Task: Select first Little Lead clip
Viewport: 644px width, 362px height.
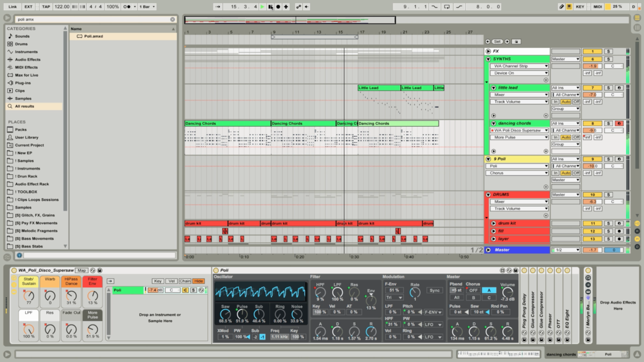Action: (379, 87)
